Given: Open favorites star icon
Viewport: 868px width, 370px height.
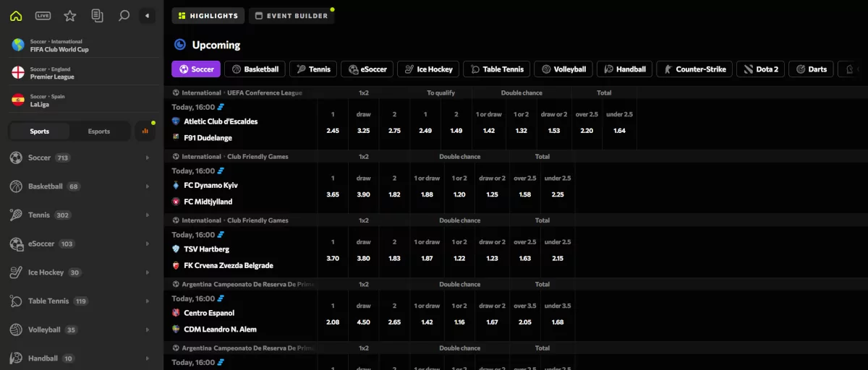Looking at the screenshot, I should pos(69,15).
